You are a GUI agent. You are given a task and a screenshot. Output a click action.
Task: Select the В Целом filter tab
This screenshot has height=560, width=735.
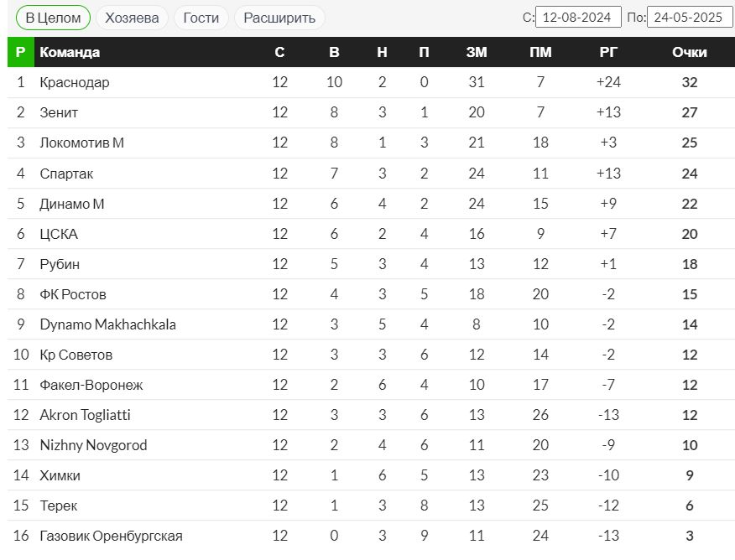(x=53, y=18)
